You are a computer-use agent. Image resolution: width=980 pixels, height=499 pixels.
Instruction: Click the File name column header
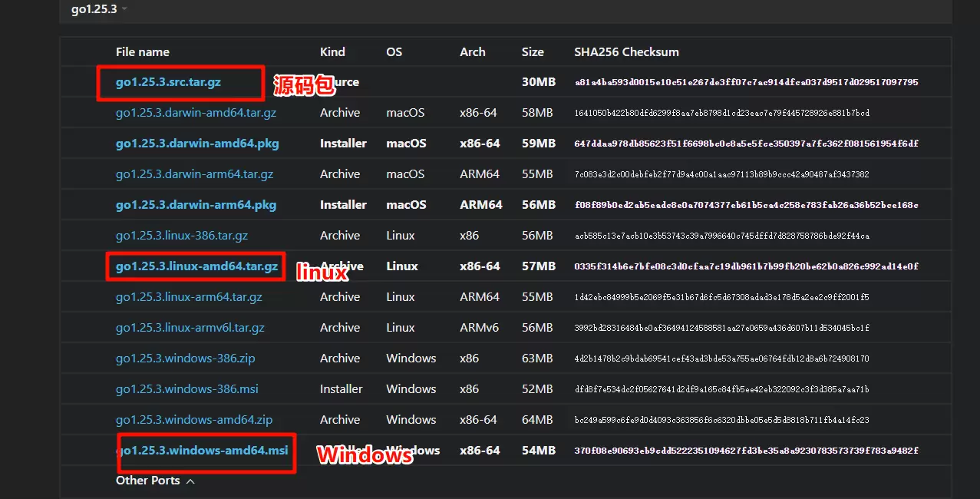point(143,52)
